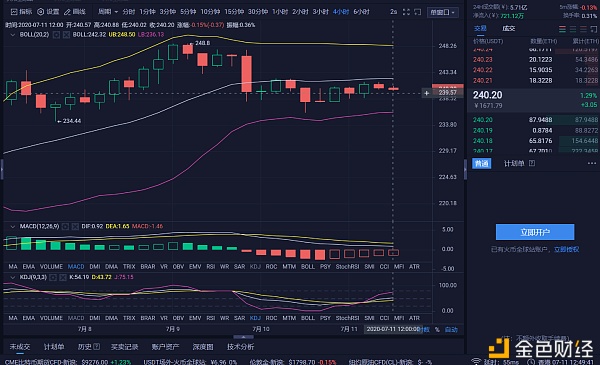Open the 买卖记录 trade records tab
600x365 pixels.
coord(124,347)
